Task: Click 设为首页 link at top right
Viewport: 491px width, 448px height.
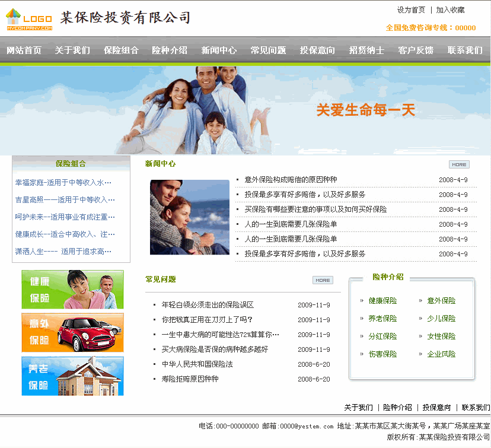Action: 411,10
